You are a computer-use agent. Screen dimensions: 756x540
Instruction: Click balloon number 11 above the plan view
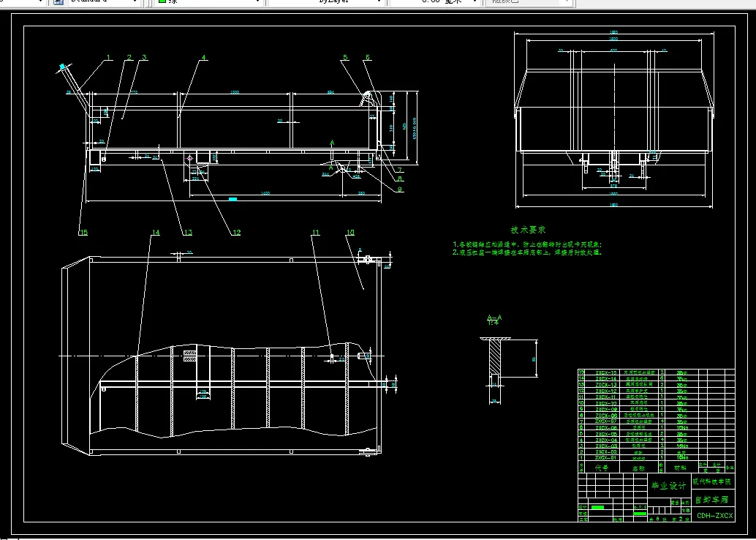[x=315, y=233]
